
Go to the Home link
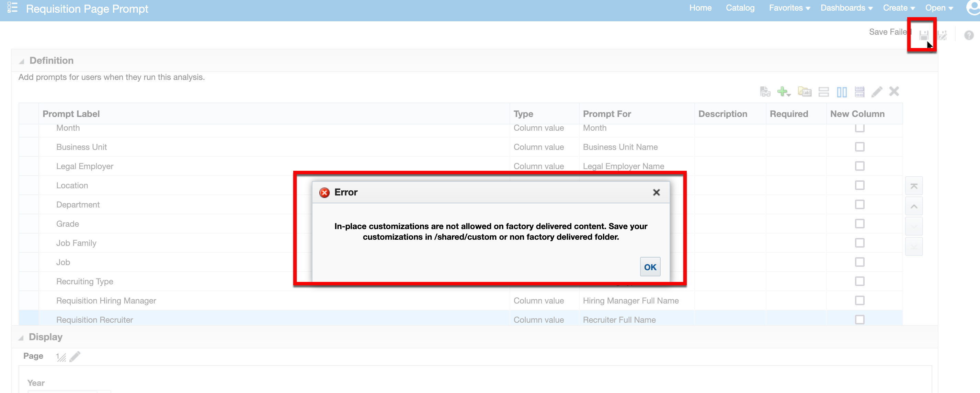701,8
